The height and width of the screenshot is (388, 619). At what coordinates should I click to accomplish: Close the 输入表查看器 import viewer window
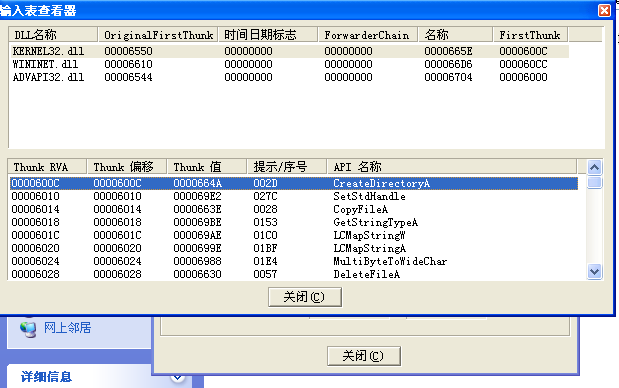coord(604,10)
